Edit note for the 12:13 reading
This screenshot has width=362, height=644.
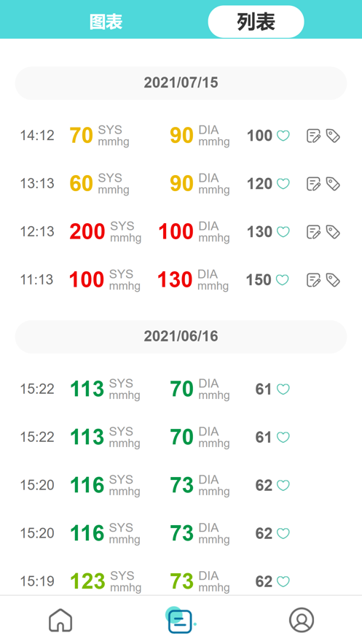coord(314,232)
